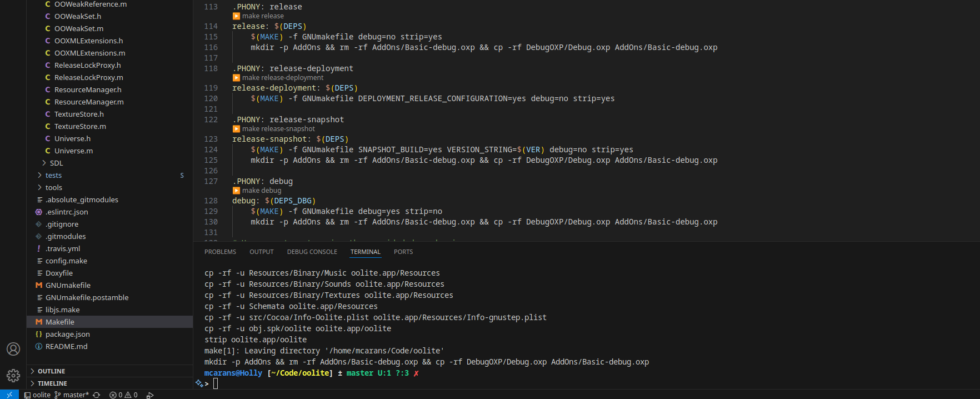Image resolution: width=980 pixels, height=399 pixels.
Task: Expand the tests folder
Action: tap(53, 175)
